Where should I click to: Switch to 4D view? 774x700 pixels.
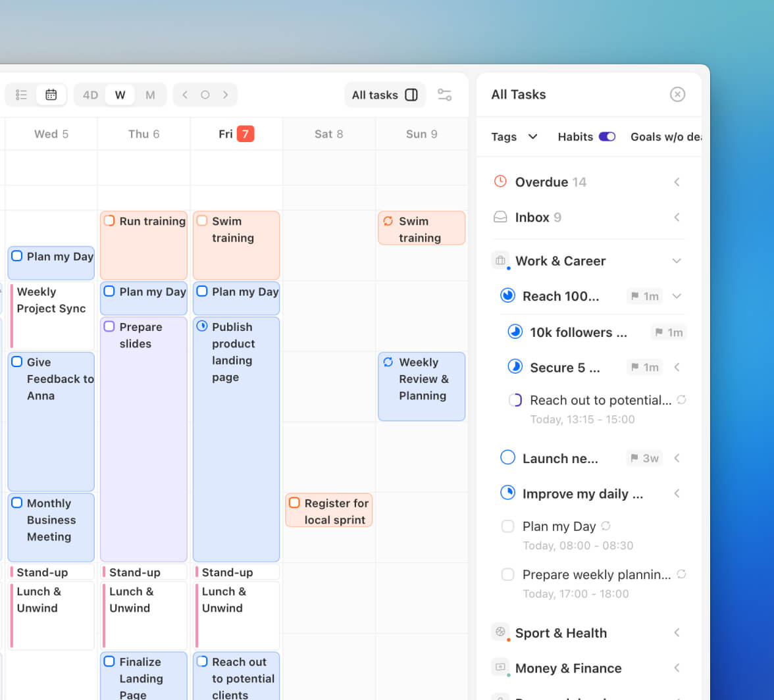point(90,95)
